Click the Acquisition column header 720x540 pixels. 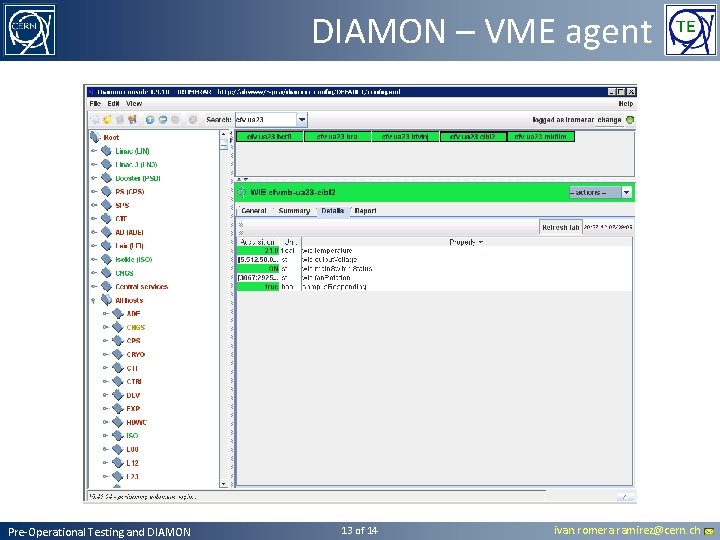tap(258, 242)
